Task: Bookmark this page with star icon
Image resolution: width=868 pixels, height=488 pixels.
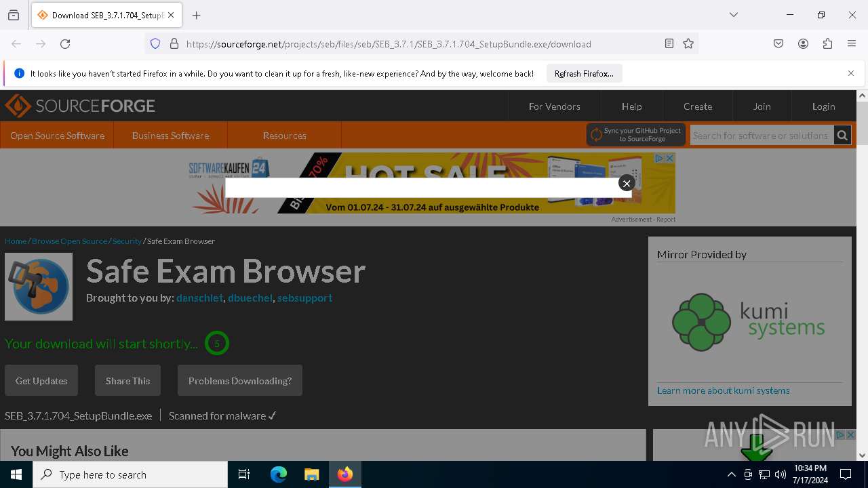Action: click(688, 44)
